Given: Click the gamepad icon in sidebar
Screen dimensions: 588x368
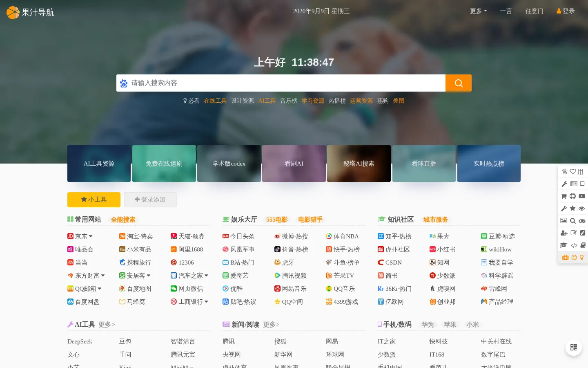Looking at the screenshot, I should click(582, 221).
